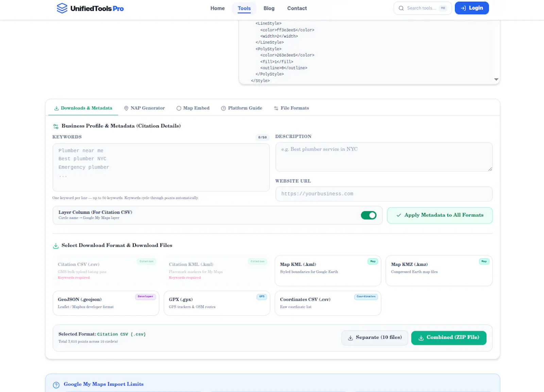Click into the Website URL field
544x392 pixels.
(384, 194)
